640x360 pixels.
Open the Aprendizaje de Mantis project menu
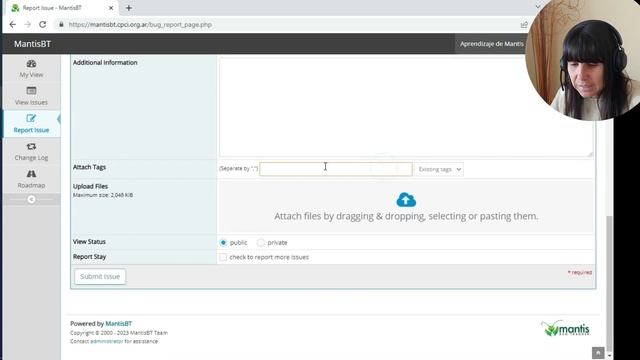[x=491, y=44]
